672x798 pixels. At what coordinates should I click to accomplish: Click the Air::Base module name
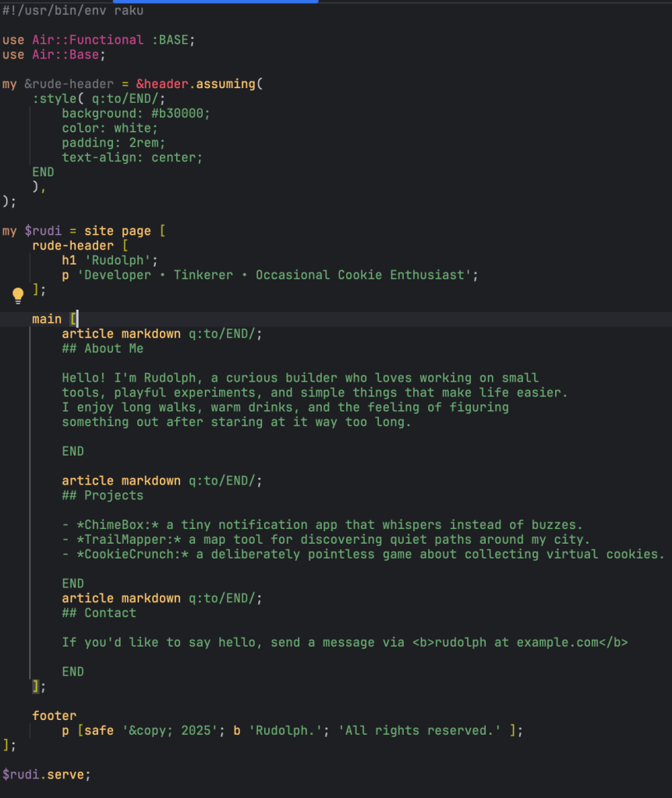pyautogui.click(x=68, y=55)
